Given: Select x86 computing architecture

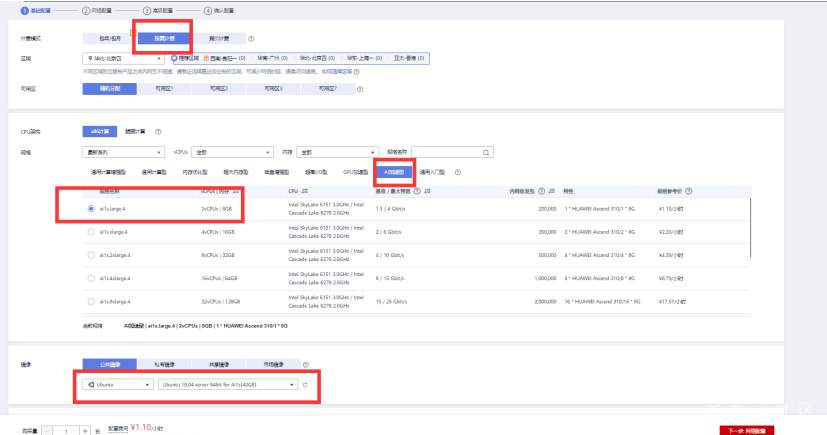Looking at the screenshot, I should pos(100,131).
